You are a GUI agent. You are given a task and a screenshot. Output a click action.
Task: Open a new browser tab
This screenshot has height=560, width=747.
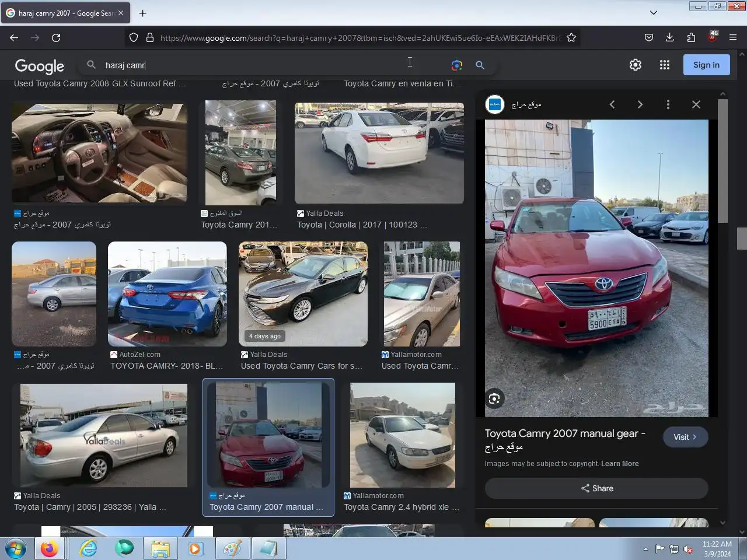click(x=142, y=13)
